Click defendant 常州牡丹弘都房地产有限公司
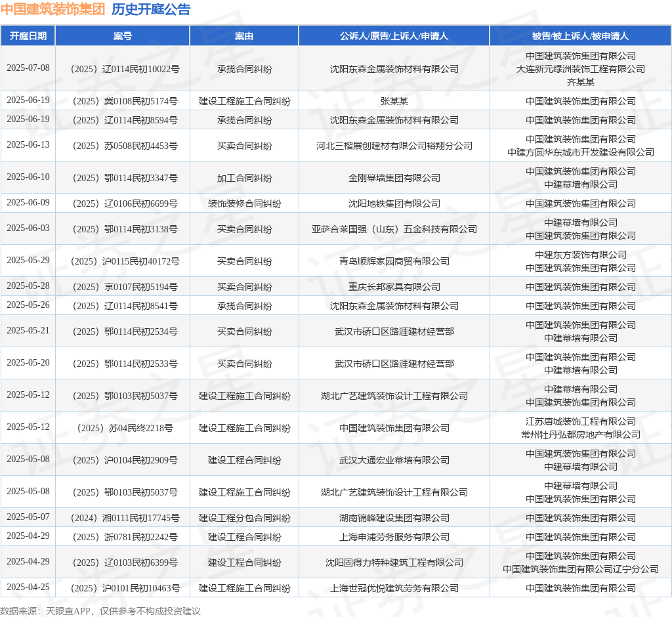The height and width of the screenshot is (617, 672). 581,435
